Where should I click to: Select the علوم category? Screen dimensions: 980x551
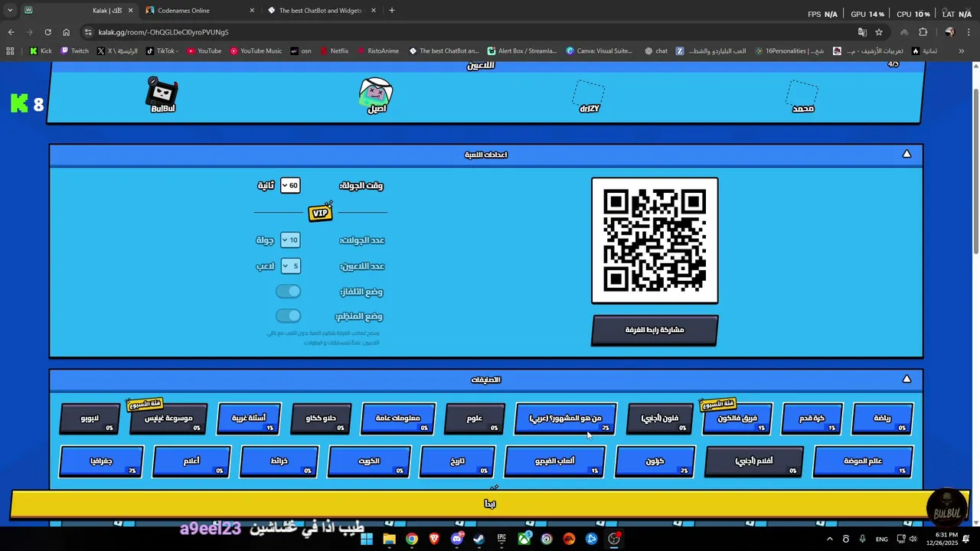(x=475, y=419)
